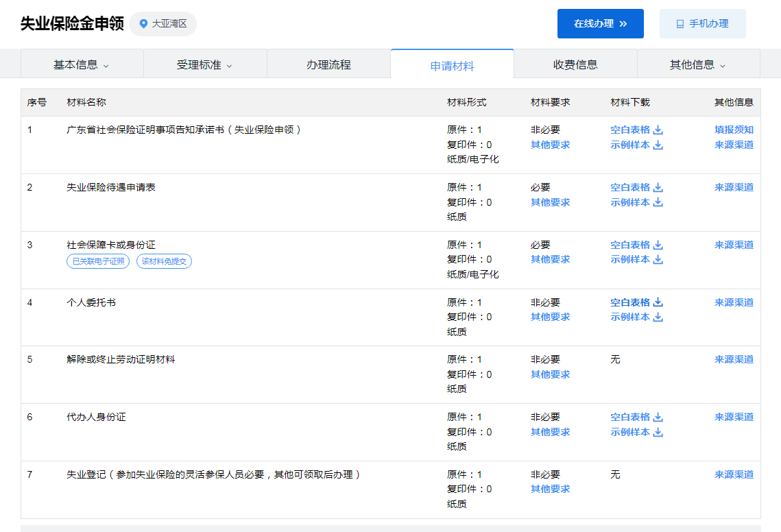This screenshot has height=532, width=781.
Task: Click download icon beside row 4 示例样本
Action: (658, 317)
